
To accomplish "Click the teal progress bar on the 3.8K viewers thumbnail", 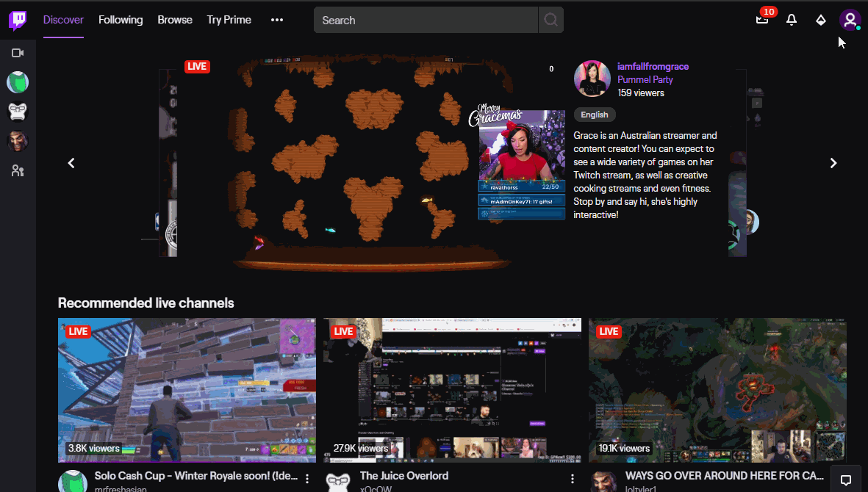I will point(129,448).
